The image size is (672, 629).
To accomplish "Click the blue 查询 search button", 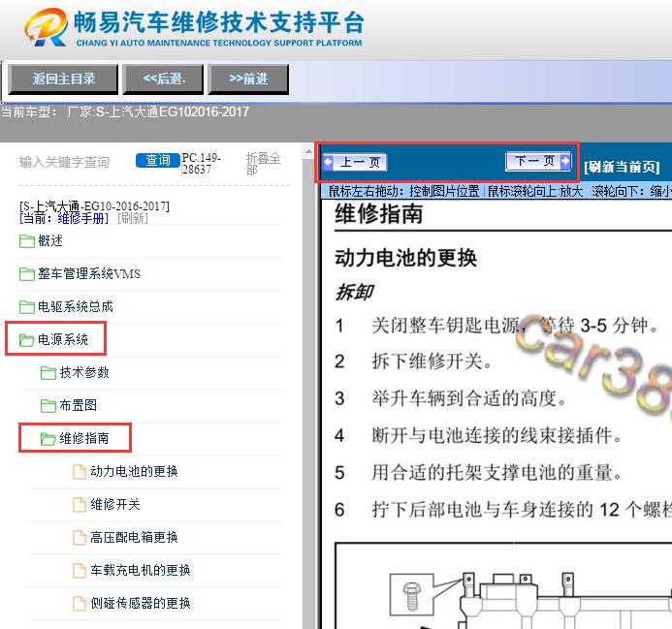I will (x=157, y=160).
